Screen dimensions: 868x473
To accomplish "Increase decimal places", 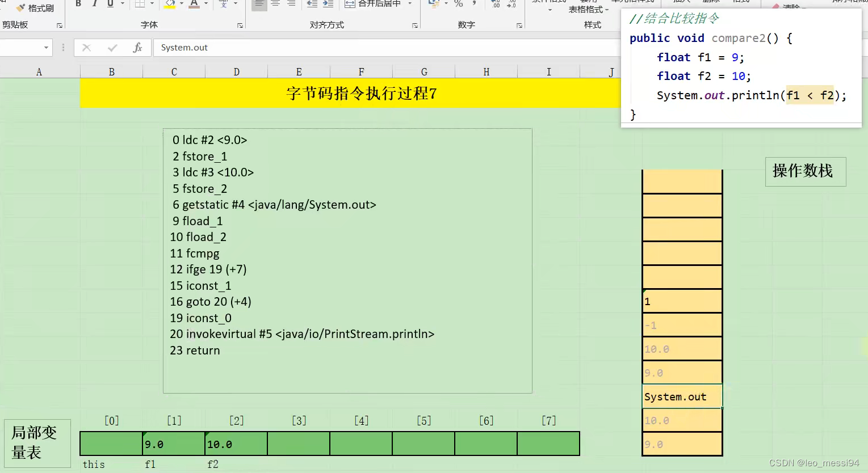I will click(496, 3).
